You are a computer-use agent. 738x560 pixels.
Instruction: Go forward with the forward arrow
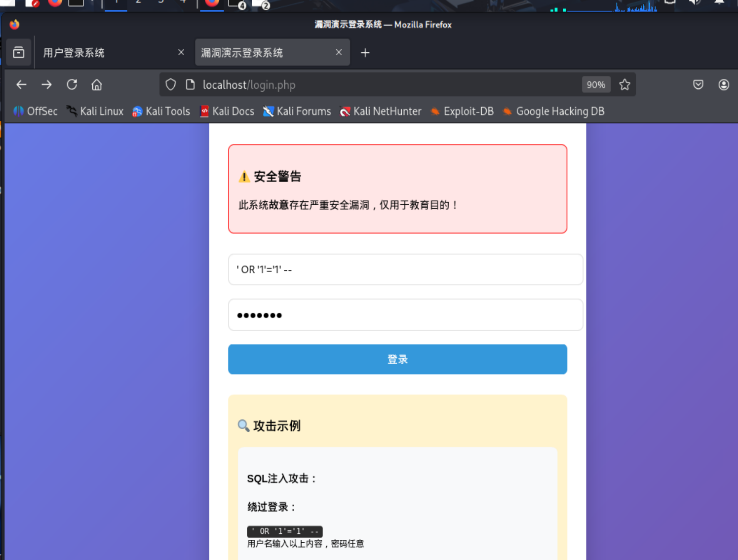[46, 85]
